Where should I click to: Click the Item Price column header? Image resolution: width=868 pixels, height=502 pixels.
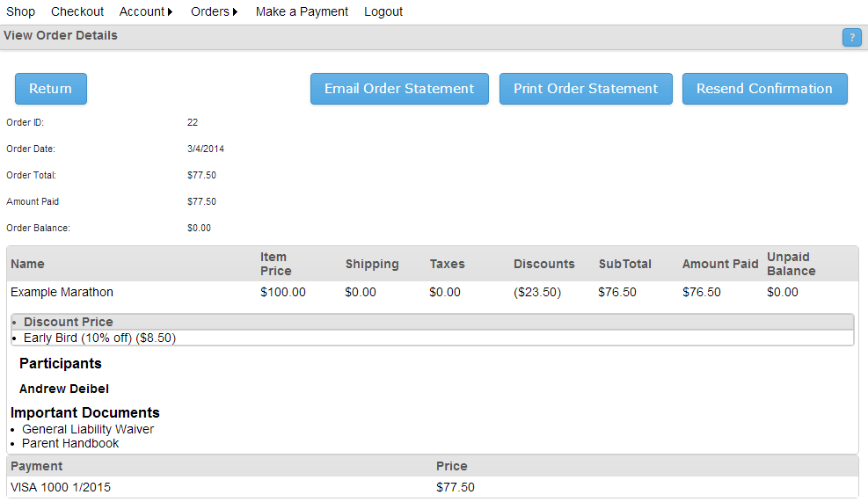point(275,264)
